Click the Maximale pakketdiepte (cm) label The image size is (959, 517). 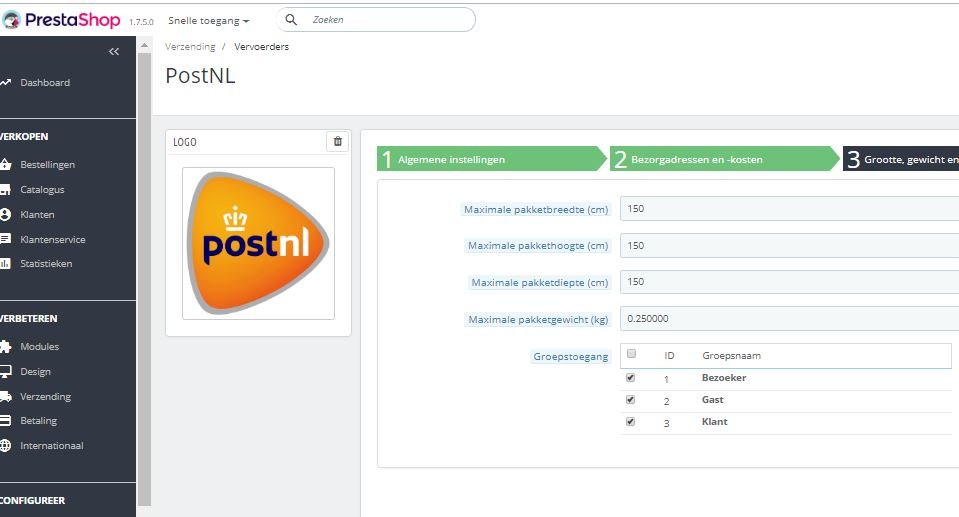tap(539, 283)
